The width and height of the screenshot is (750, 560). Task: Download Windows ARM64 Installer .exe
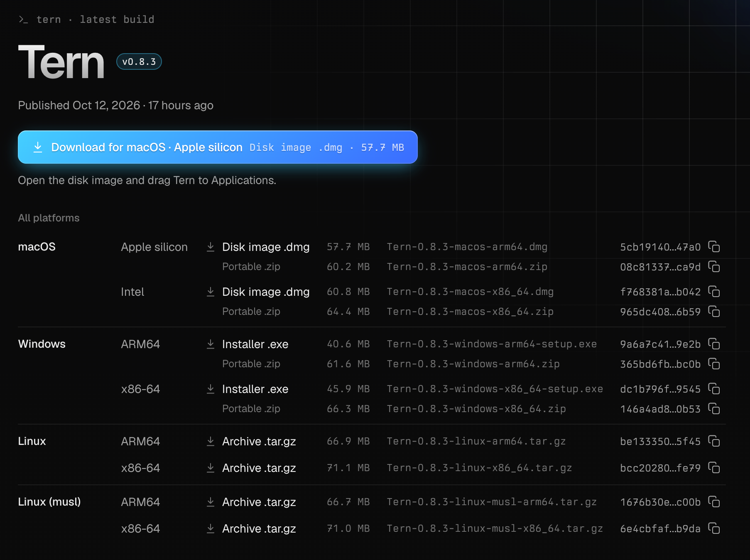(x=248, y=344)
